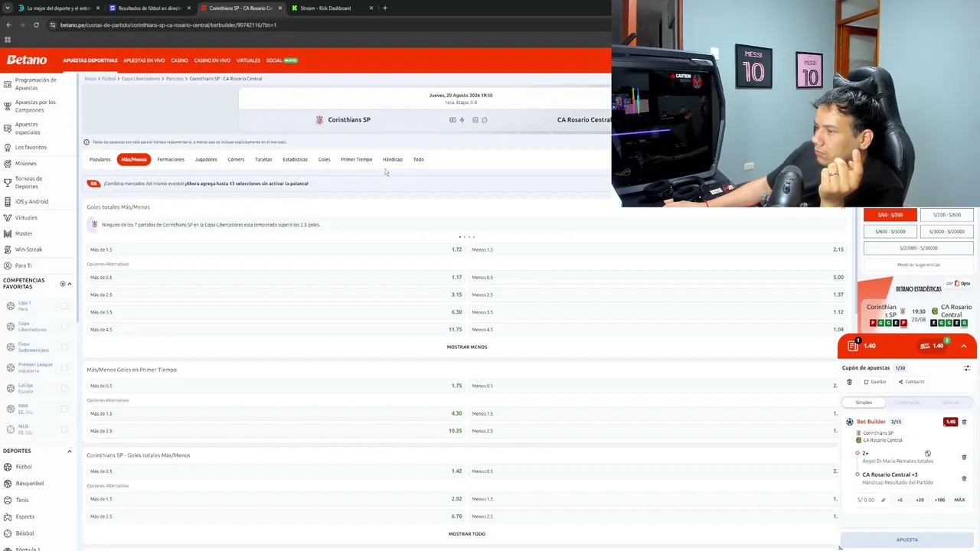Viewport: 980px width, 551px height.
Task: Collapse the Competencias Favoritas section
Action: (x=70, y=284)
